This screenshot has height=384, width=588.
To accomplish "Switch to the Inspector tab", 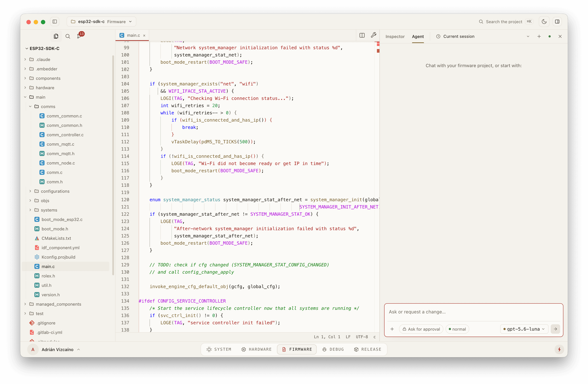I will tap(395, 37).
